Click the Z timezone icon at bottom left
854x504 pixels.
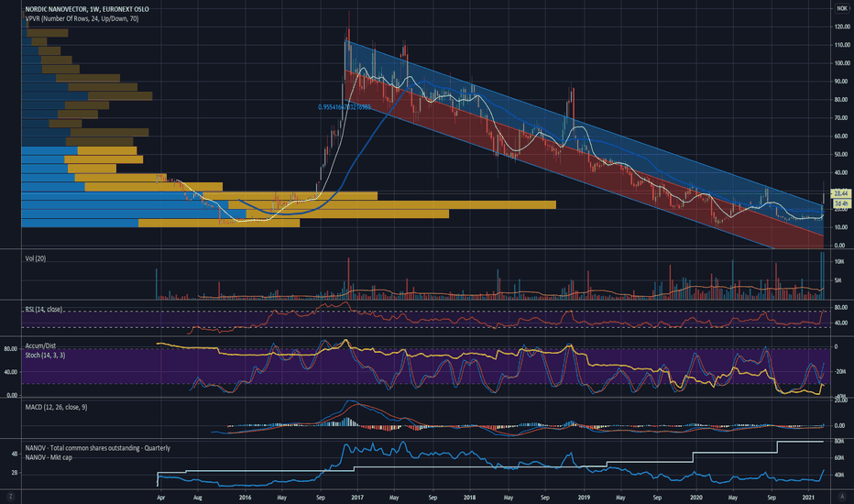10,497
